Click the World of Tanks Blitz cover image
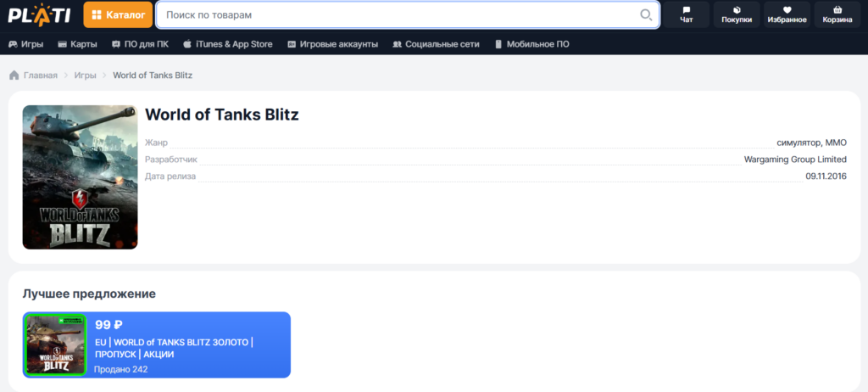 tap(80, 176)
